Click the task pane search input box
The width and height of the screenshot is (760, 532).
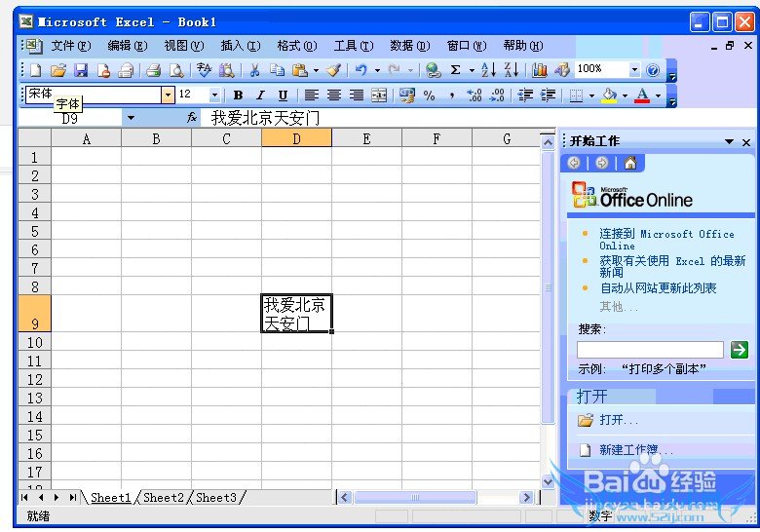point(650,350)
